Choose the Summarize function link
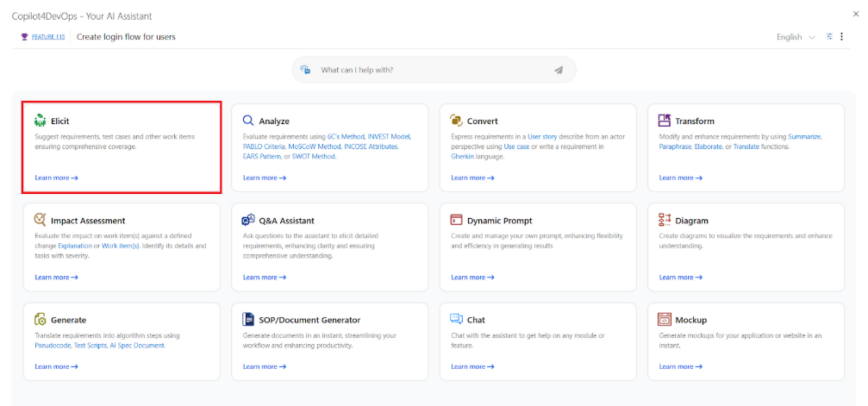Image resolution: width=868 pixels, height=406 pixels. point(805,136)
